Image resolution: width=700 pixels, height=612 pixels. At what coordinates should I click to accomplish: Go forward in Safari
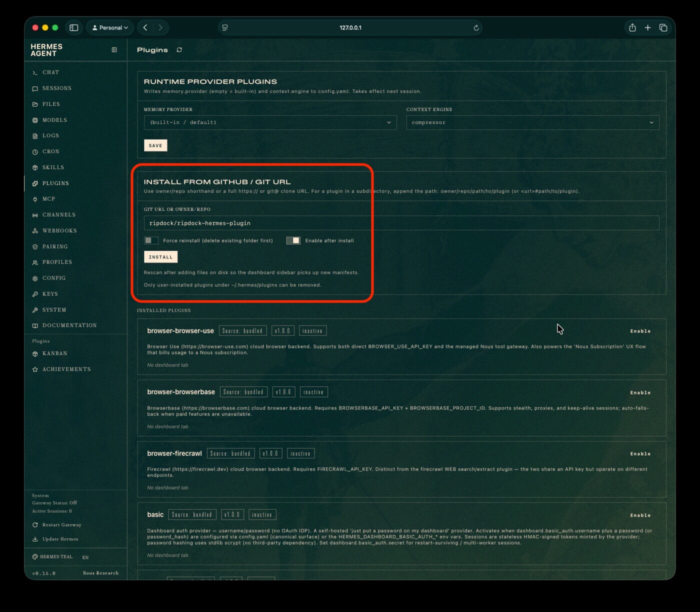pyautogui.click(x=160, y=28)
